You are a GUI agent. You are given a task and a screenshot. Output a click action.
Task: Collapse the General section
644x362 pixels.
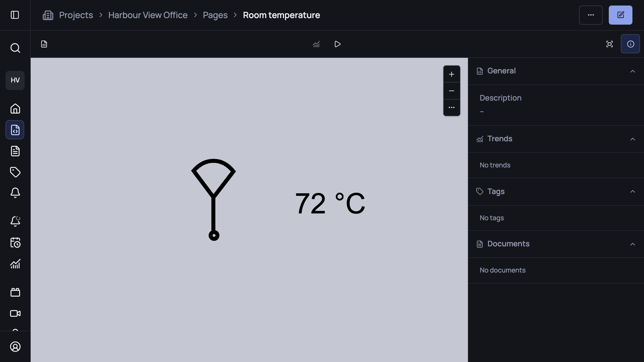(632, 71)
